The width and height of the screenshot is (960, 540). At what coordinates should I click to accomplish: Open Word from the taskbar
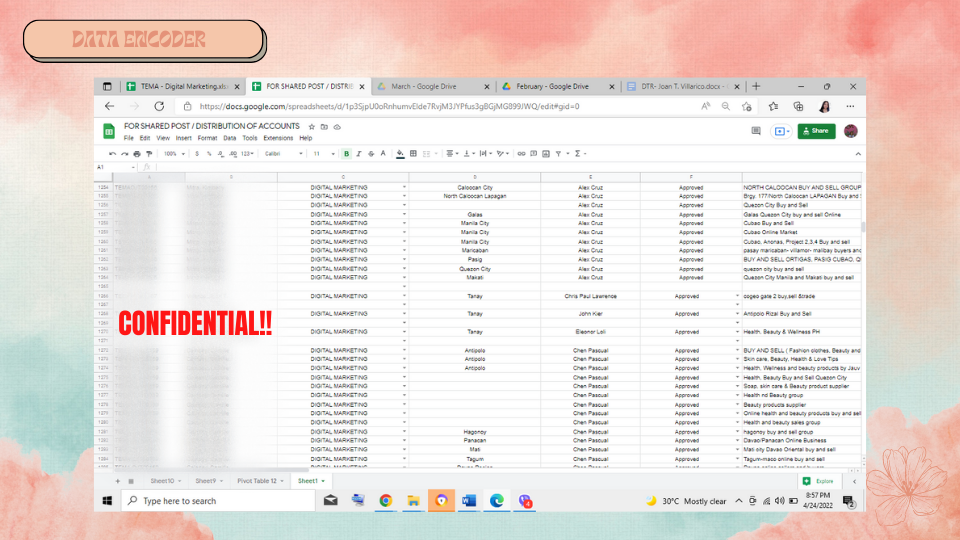(x=469, y=501)
